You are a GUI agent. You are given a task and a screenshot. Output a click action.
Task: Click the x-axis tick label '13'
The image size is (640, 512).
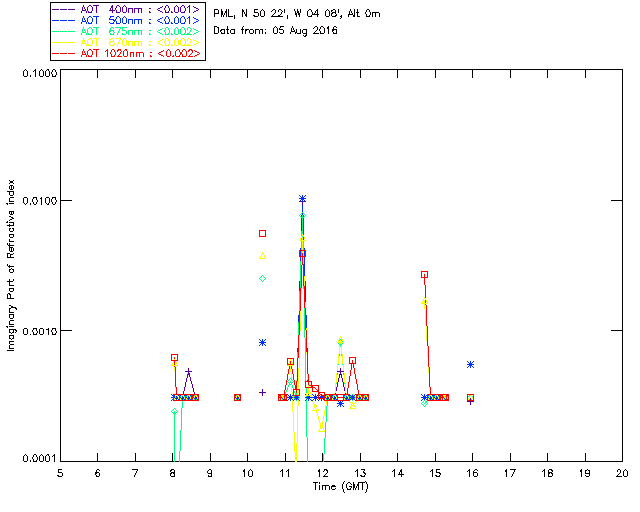click(x=360, y=473)
